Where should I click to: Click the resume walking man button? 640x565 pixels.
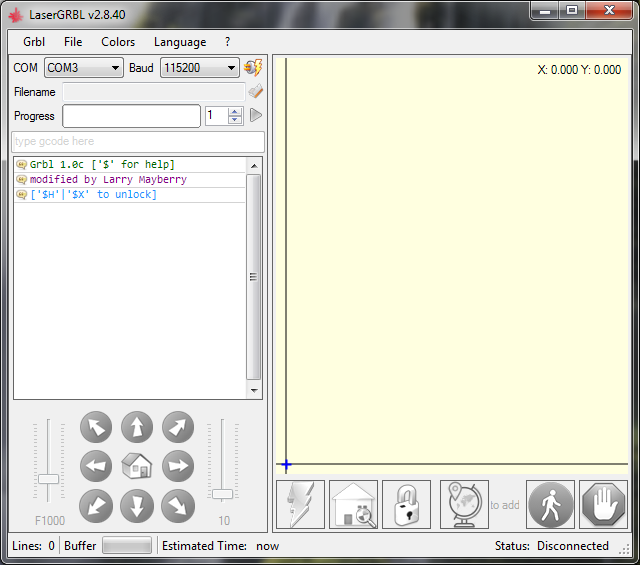551,504
